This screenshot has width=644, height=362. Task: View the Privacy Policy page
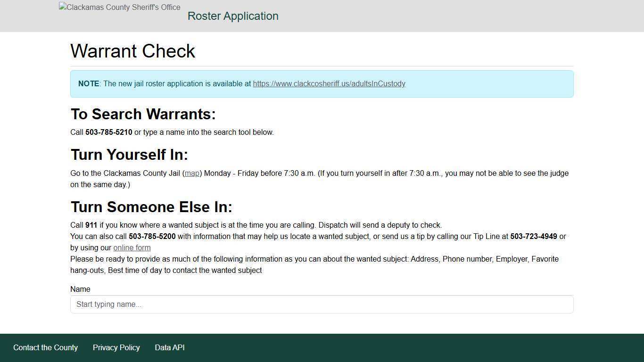(x=116, y=347)
